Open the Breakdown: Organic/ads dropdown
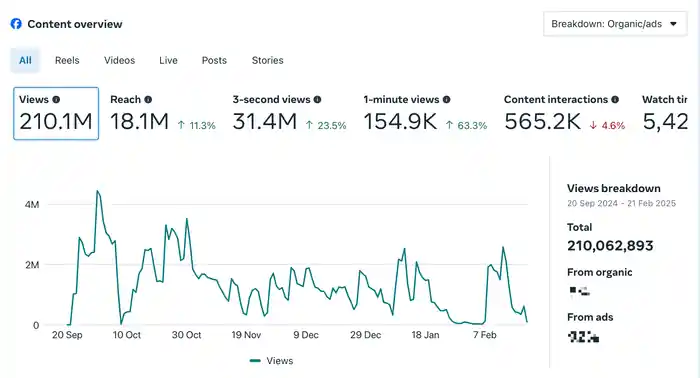 tap(615, 24)
